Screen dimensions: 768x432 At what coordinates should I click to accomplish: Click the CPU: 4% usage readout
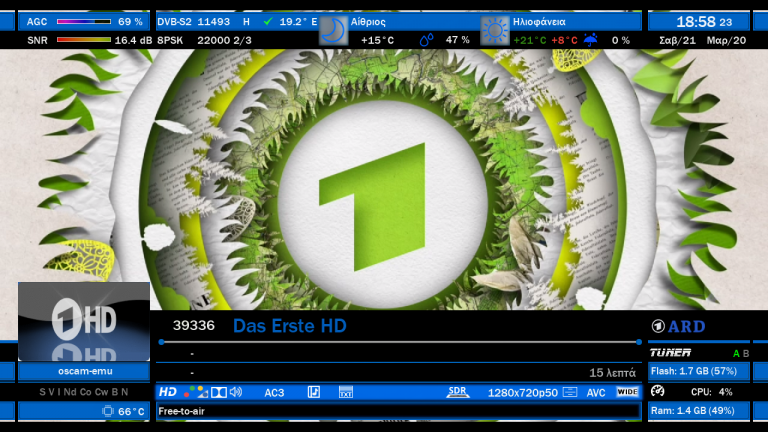[712, 392]
